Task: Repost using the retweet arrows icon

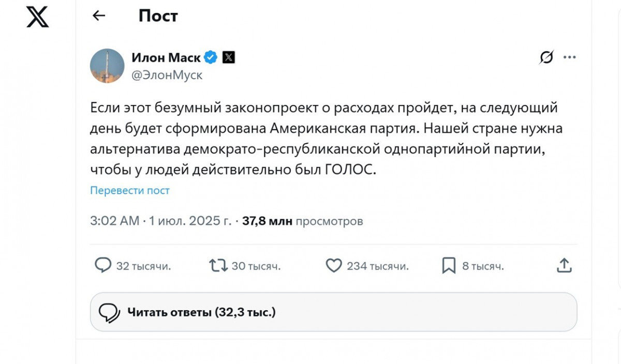Action: point(218,266)
